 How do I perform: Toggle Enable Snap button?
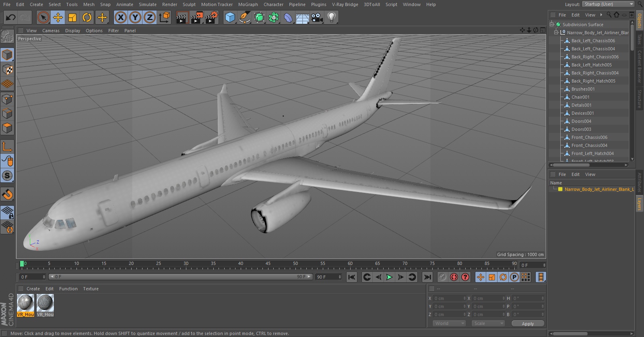pos(7,176)
